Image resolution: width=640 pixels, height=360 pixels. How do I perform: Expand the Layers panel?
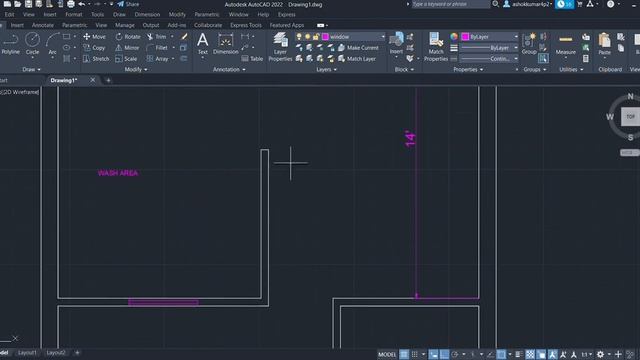click(x=327, y=69)
